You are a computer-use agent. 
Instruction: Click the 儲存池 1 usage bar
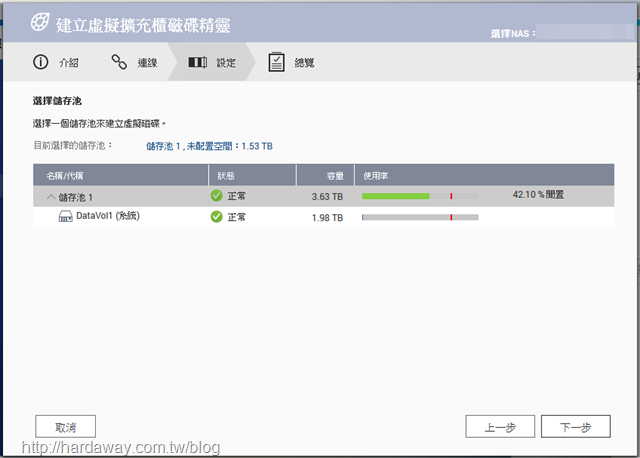[420, 196]
